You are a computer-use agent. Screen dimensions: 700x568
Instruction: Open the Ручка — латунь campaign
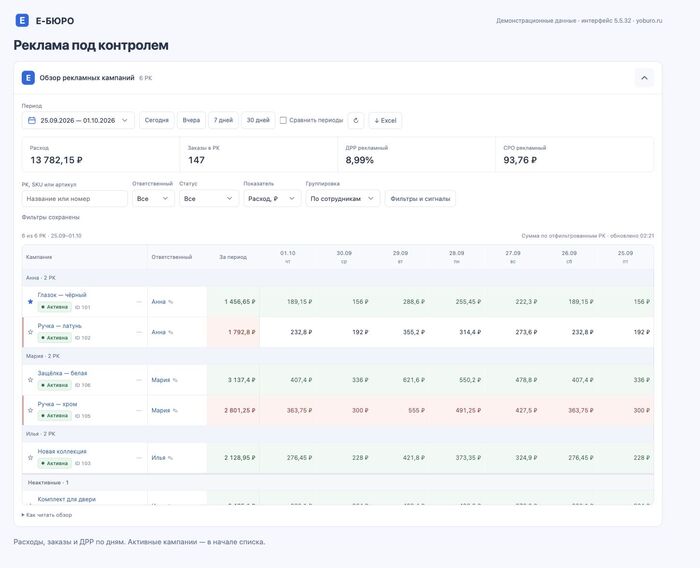pos(59,326)
